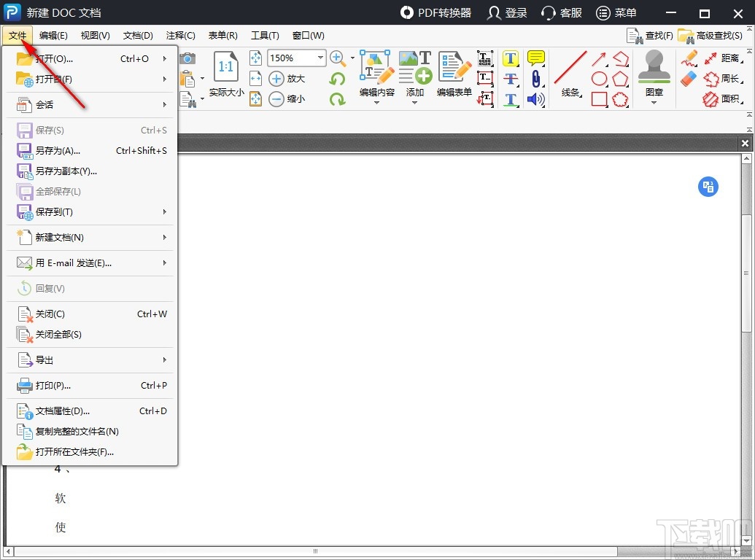
Task: Open the Edit (编辑) menu
Action: pyautogui.click(x=53, y=35)
